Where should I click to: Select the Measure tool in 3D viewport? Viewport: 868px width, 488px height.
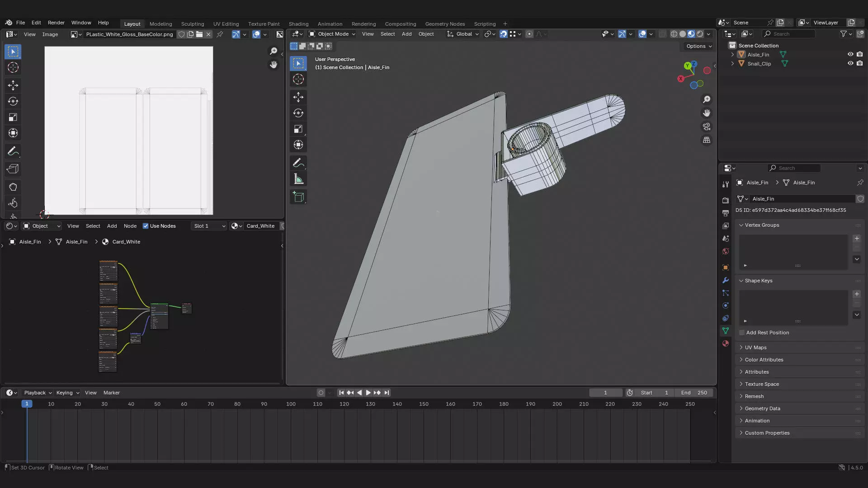(298, 179)
